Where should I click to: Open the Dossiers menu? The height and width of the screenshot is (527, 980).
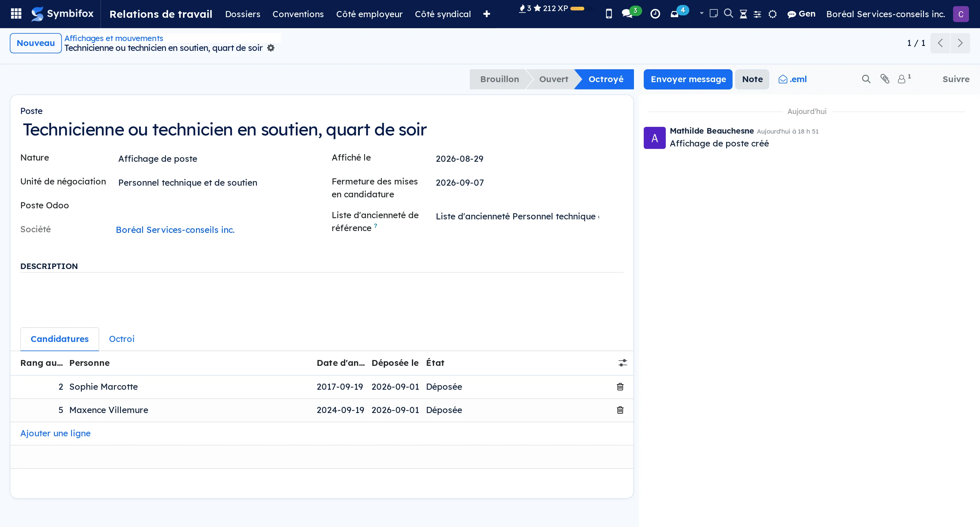(x=243, y=14)
